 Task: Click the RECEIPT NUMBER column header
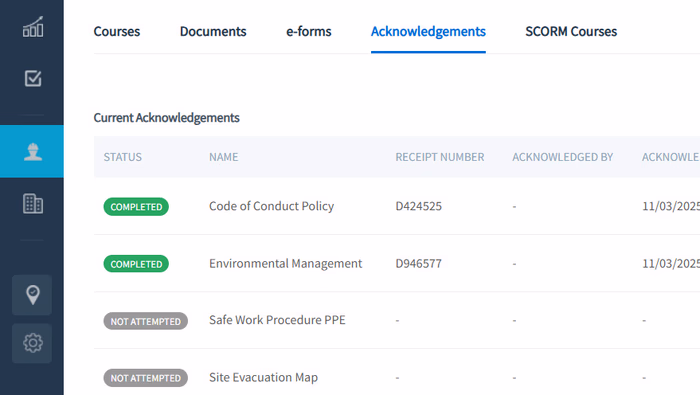[x=440, y=157]
